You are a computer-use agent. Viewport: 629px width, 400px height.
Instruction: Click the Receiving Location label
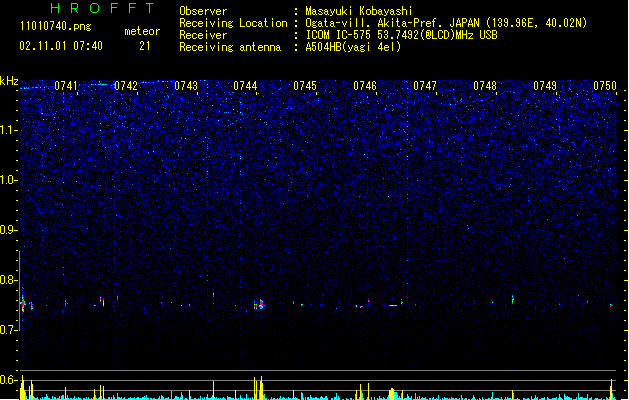[233, 23]
